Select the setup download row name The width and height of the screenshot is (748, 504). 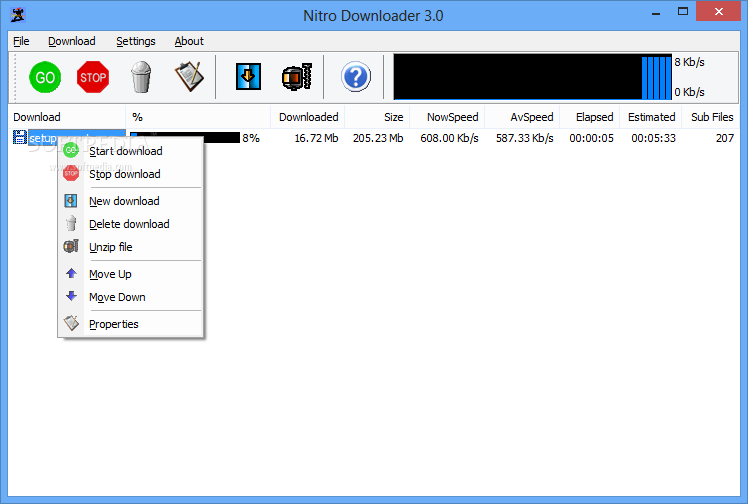tap(43, 138)
